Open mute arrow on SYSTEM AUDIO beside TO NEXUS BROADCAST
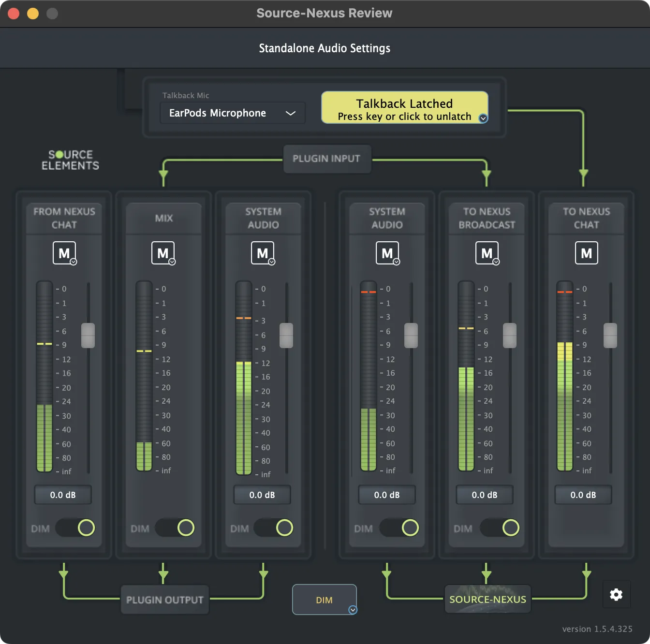Image resolution: width=650 pixels, height=644 pixels. (397, 262)
